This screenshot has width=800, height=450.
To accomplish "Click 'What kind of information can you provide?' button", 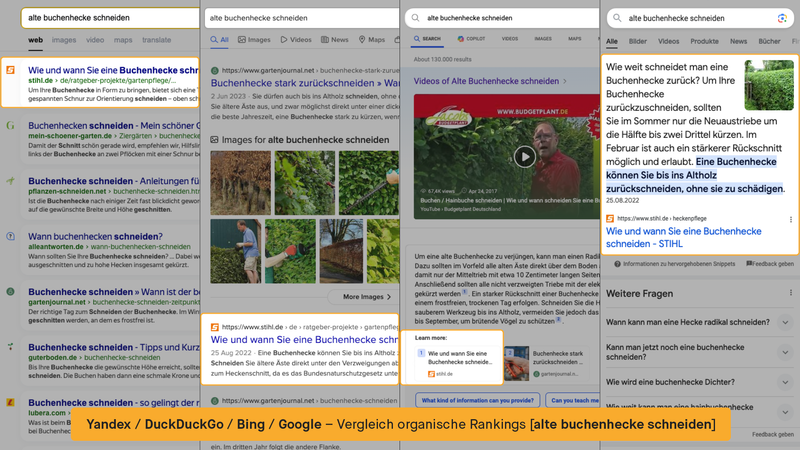I will tap(478, 400).
